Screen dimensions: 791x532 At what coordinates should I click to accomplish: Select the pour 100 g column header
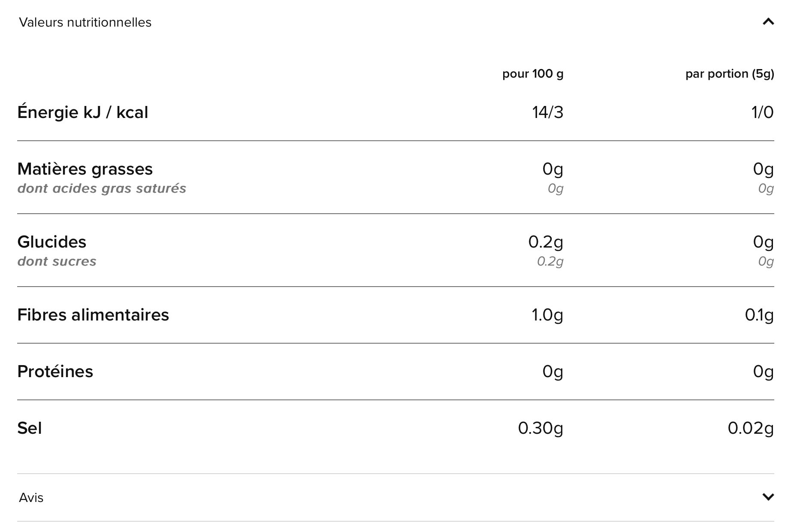tap(533, 74)
